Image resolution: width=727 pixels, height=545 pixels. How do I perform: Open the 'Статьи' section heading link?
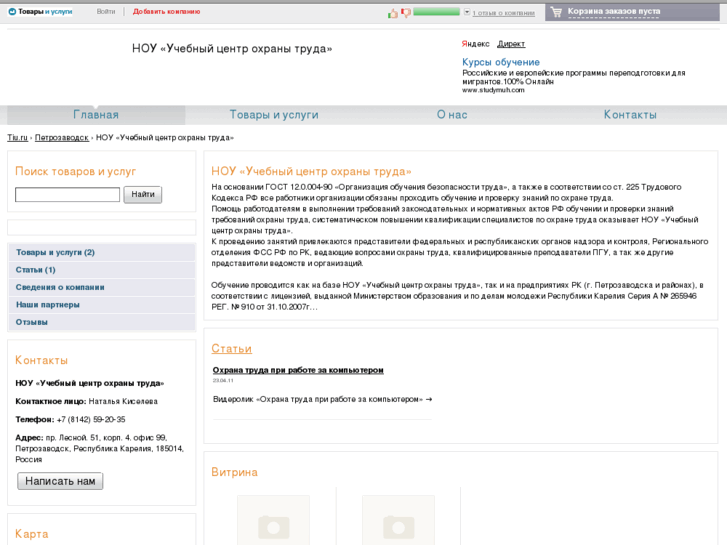click(x=231, y=349)
